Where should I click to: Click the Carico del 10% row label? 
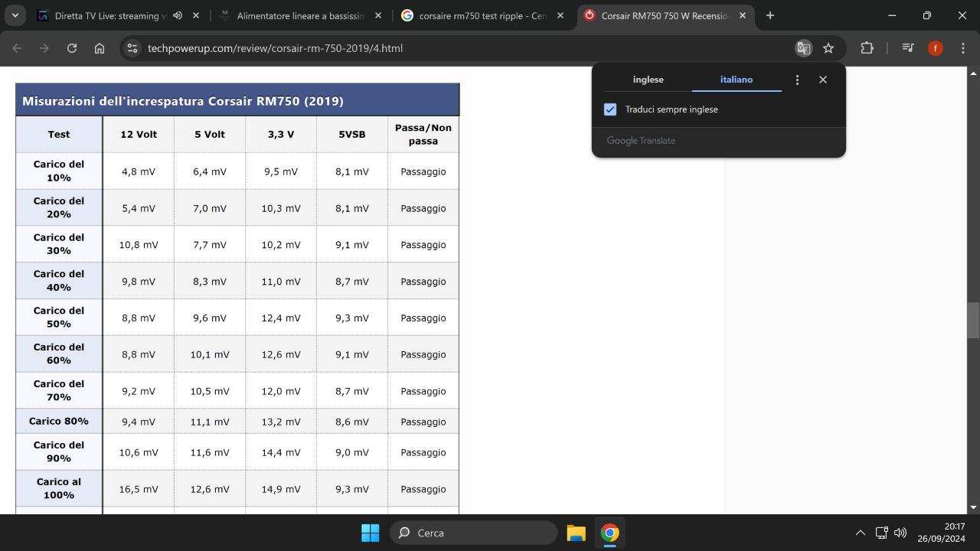tap(59, 171)
